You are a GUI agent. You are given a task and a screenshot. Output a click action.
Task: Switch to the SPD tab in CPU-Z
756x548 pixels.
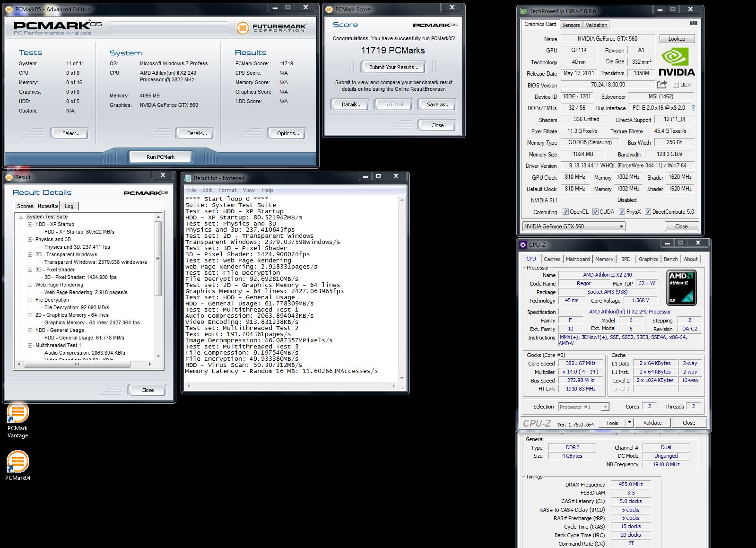coord(626,259)
